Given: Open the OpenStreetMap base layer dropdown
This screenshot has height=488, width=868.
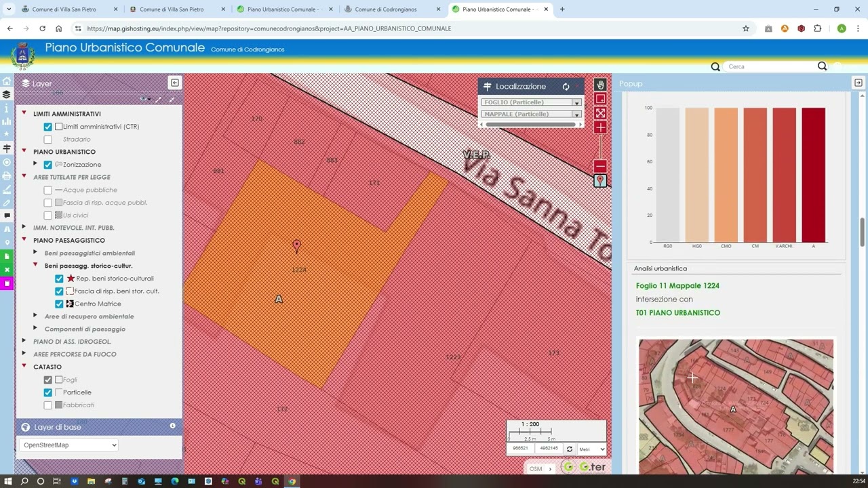Looking at the screenshot, I should tap(69, 445).
